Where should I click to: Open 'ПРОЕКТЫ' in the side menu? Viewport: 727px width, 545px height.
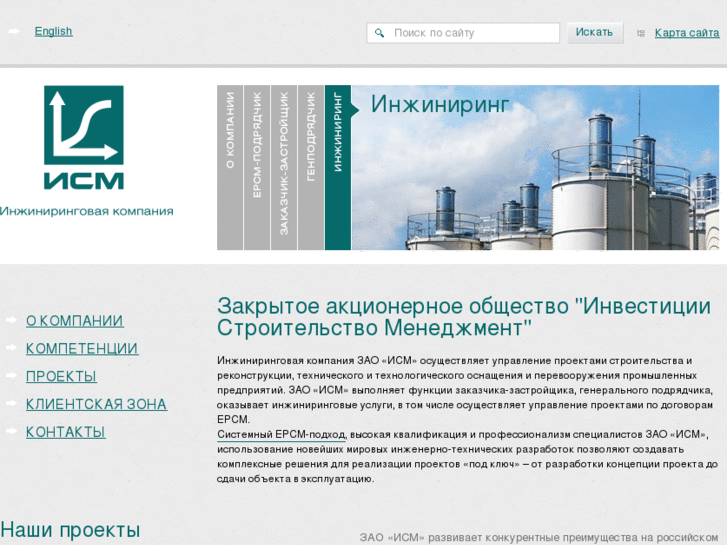click(61, 377)
